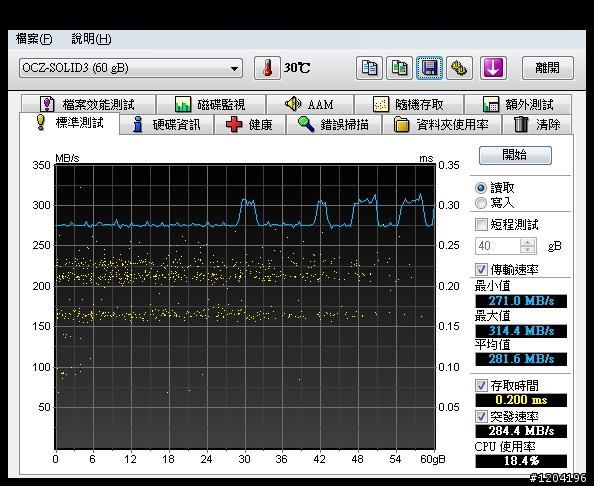Click the 18.4% CPU usage value
Viewport: 594px width, 486px height.
point(521,461)
